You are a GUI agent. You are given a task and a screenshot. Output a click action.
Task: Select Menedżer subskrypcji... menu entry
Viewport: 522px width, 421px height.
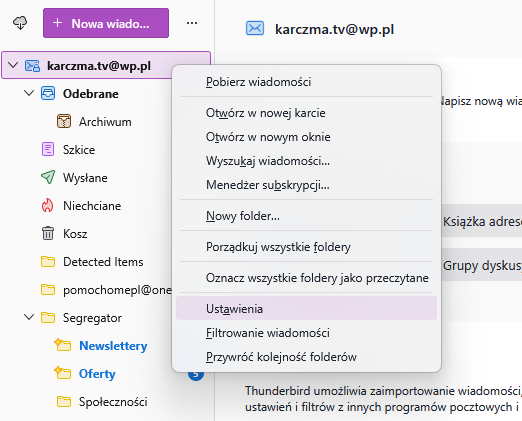[306, 185]
